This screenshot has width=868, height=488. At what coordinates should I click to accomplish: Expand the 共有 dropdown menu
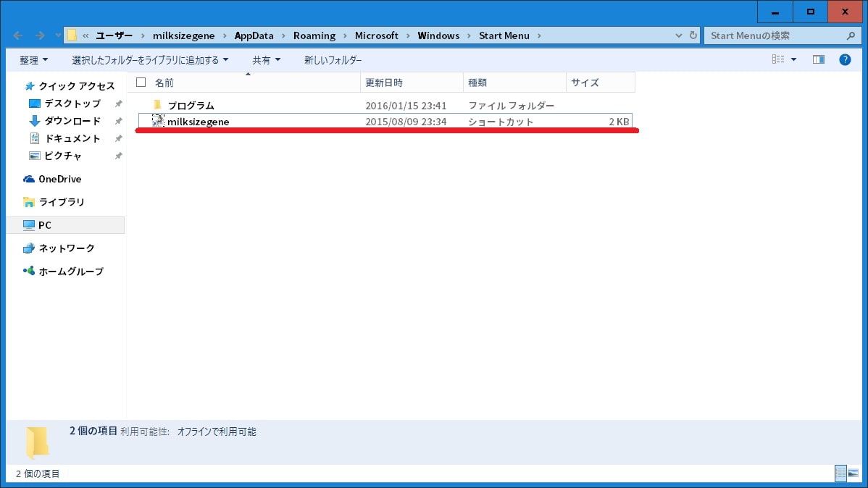[266, 60]
